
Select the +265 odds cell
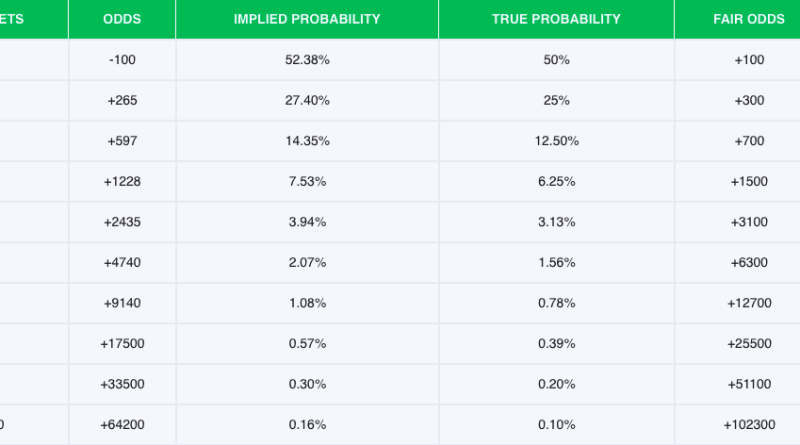[x=122, y=101]
